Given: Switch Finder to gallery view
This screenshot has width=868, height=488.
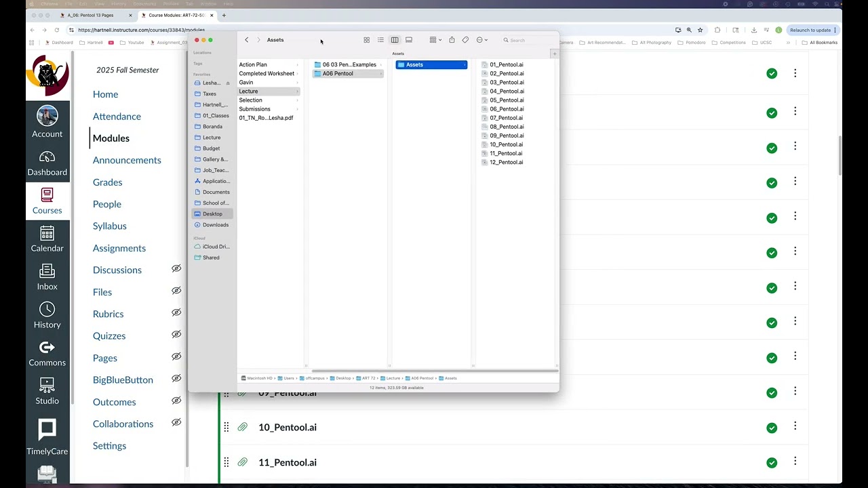Looking at the screenshot, I should (x=409, y=40).
